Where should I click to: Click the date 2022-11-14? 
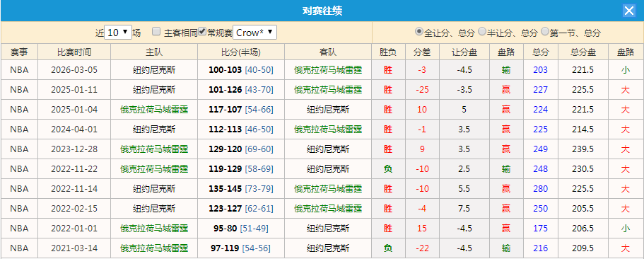[74, 189]
